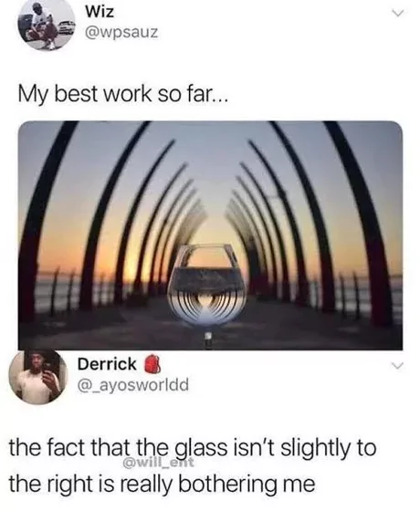Click the rightmost dark arch in photo
Viewport: 420px width, 511px height.
pos(362,222)
